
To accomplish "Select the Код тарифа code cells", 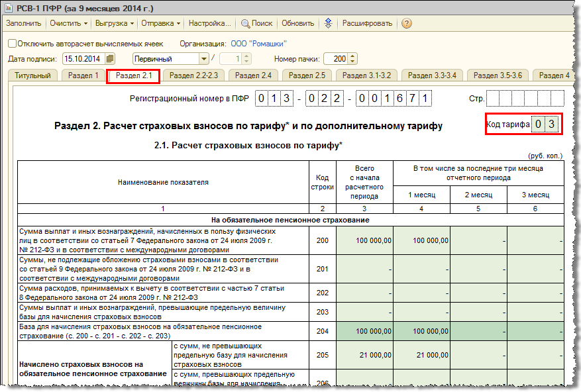I will (545, 124).
